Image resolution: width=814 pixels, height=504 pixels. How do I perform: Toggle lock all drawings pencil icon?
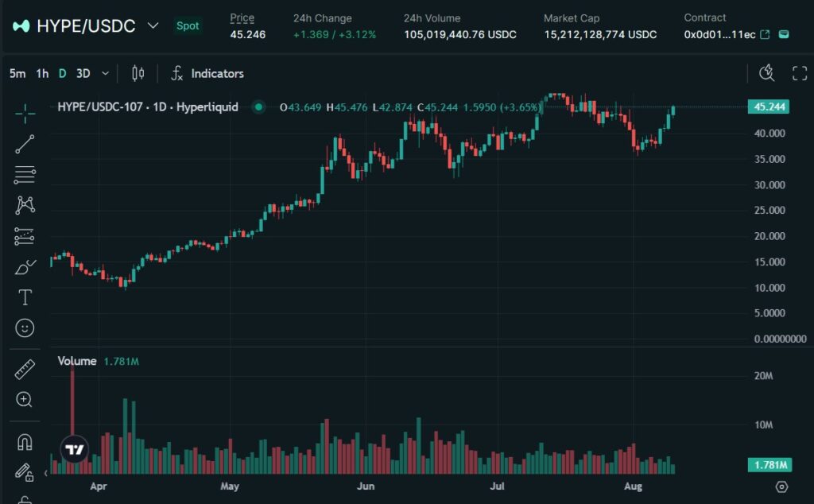(x=25, y=472)
